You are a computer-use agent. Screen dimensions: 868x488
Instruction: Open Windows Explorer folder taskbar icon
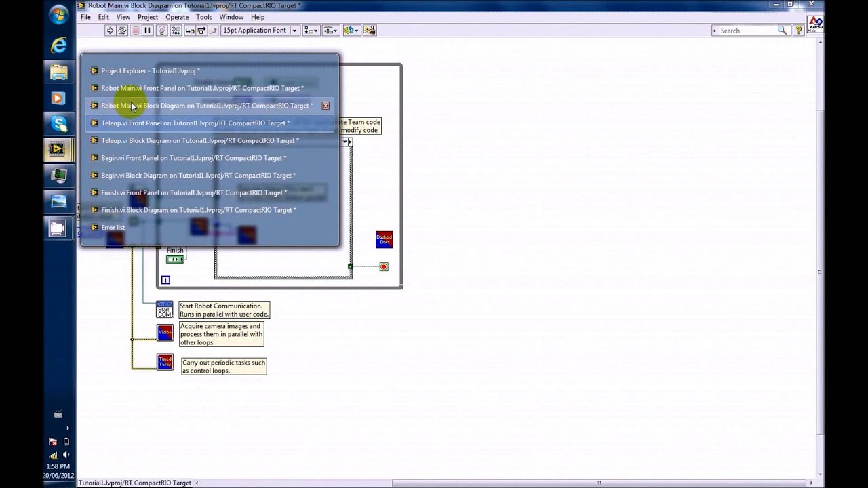(58, 72)
